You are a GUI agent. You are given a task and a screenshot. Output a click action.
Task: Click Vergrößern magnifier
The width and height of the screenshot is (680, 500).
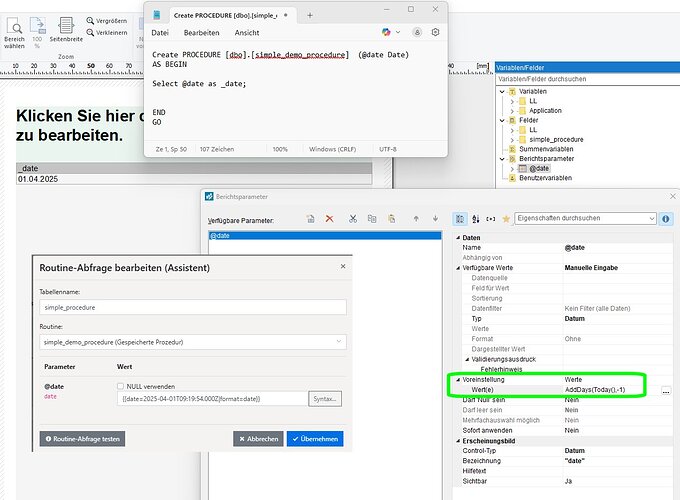(106, 21)
